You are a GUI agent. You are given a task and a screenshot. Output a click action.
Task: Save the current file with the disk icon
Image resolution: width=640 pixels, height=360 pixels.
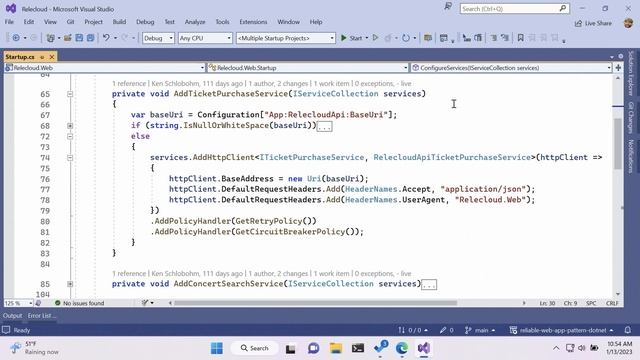pyautogui.click(x=79, y=38)
